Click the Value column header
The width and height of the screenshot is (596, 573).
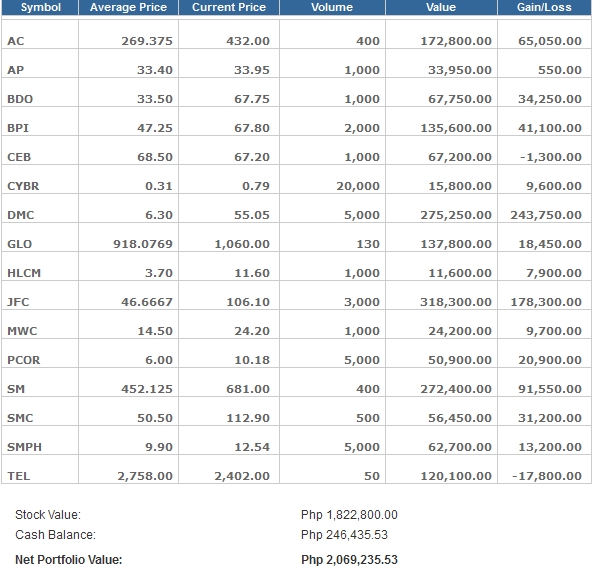pyautogui.click(x=441, y=7)
